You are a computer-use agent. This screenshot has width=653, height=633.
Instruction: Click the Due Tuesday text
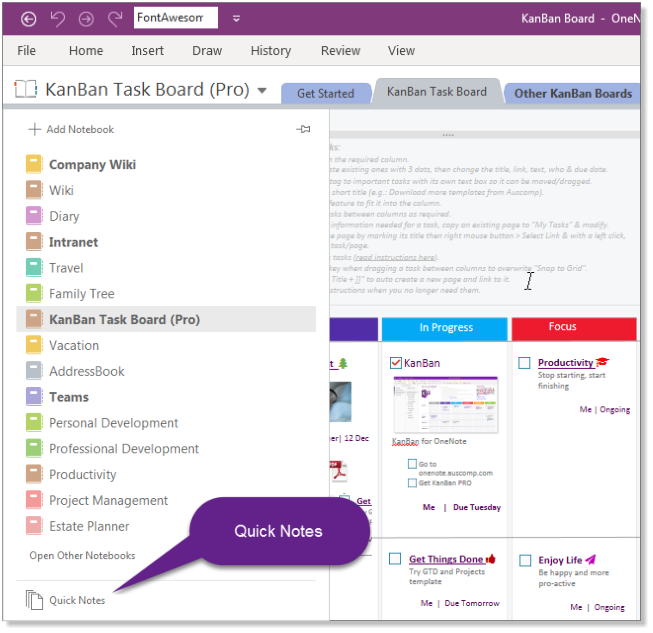pos(477,507)
